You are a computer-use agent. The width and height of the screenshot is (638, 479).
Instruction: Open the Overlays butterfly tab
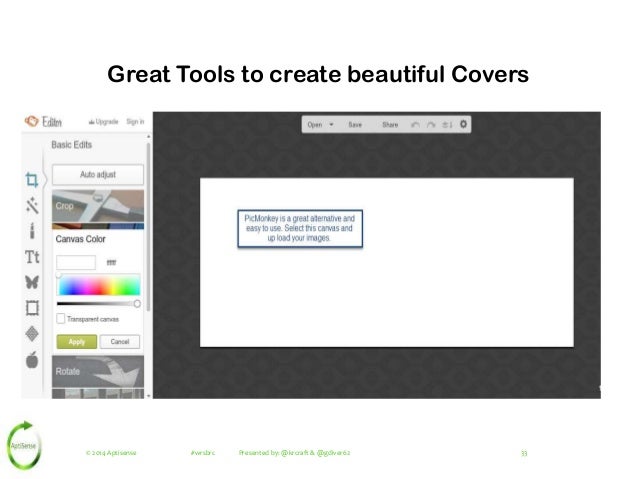click(x=32, y=282)
